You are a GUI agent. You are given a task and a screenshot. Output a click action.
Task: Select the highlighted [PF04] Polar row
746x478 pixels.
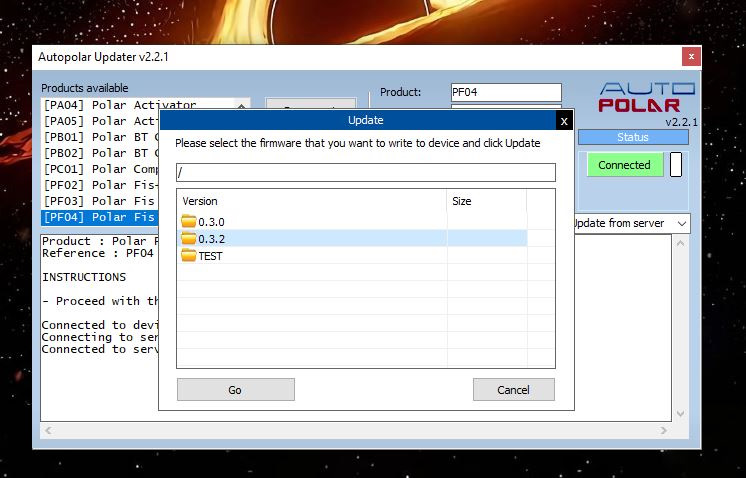(x=100, y=217)
